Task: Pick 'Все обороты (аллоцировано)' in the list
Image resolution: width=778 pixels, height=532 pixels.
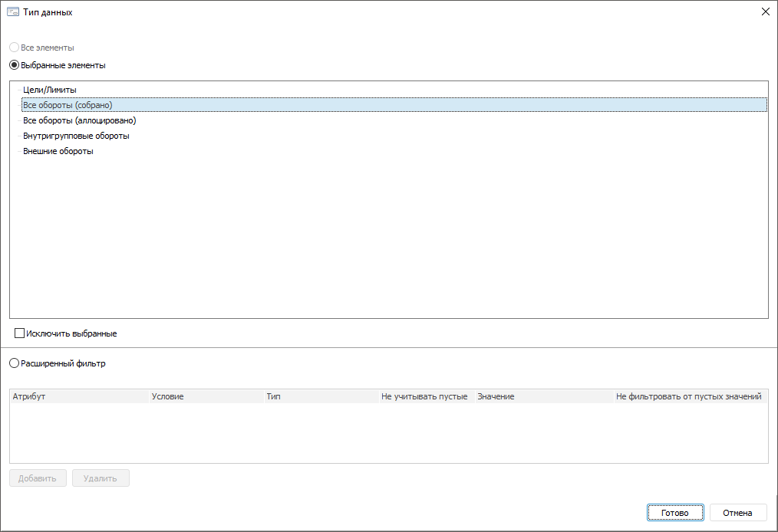Action: [79, 120]
